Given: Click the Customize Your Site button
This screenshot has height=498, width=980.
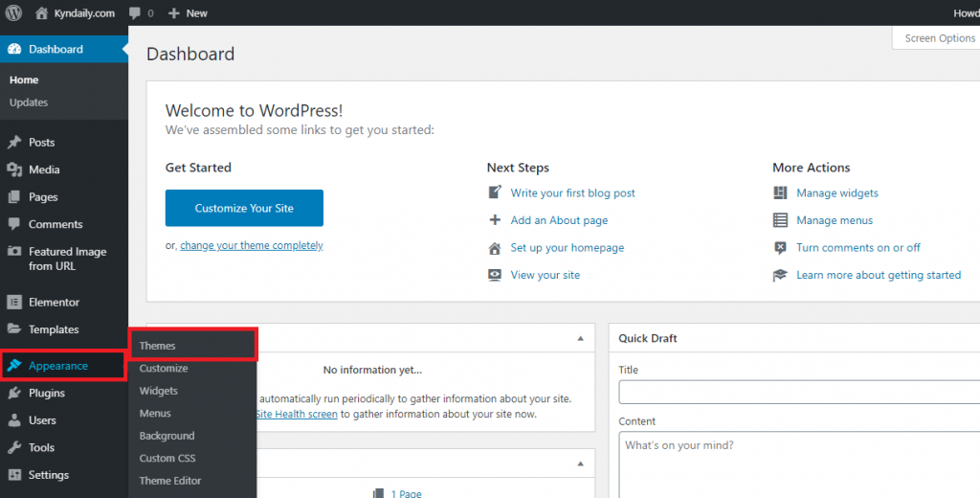Looking at the screenshot, I should pos(244,209).
